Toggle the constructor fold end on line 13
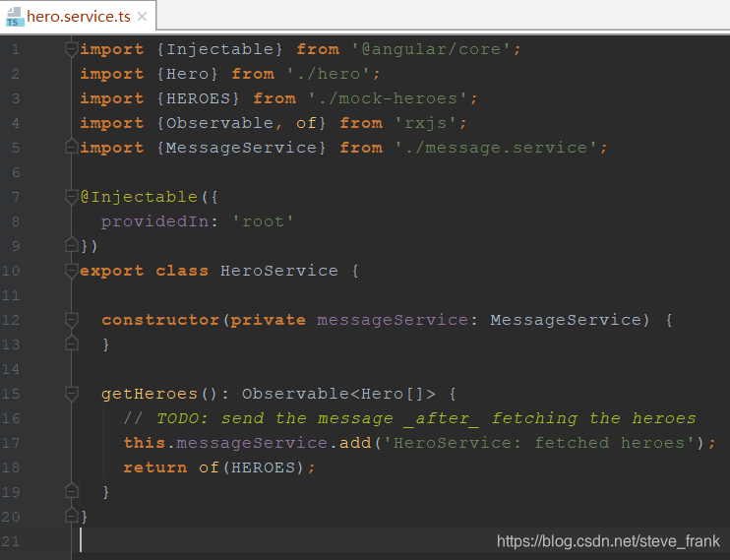730x560 pixels. (71, 343)
